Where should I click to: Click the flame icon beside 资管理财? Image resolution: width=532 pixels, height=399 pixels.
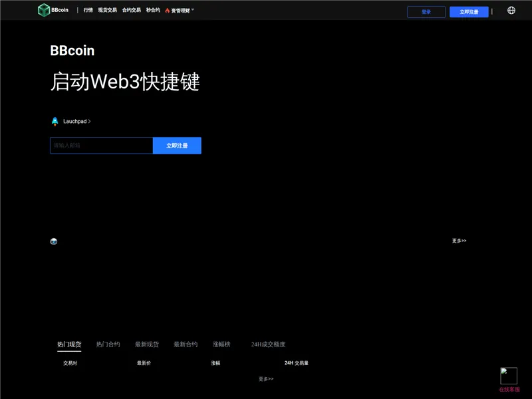point(168,11)
